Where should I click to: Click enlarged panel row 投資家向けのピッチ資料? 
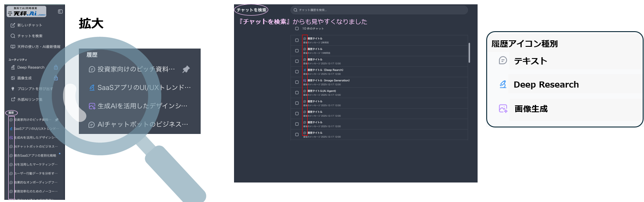(x=140, y=69)
